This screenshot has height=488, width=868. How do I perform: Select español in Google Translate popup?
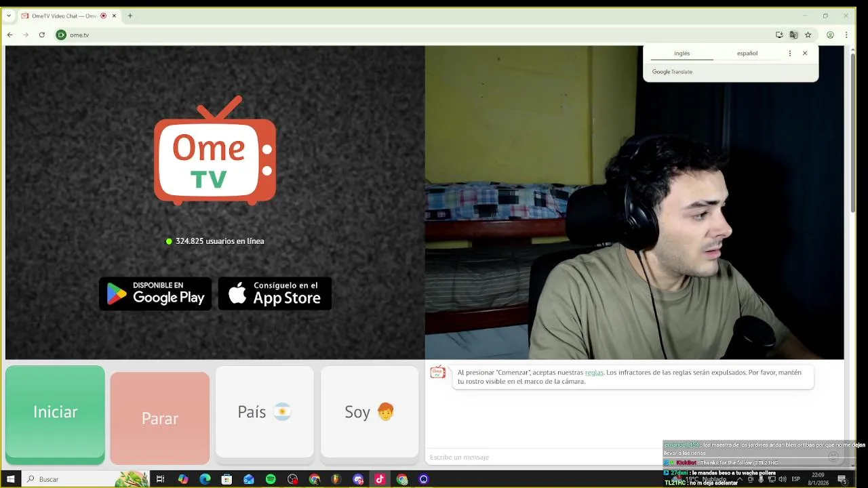tap(747, 53)
